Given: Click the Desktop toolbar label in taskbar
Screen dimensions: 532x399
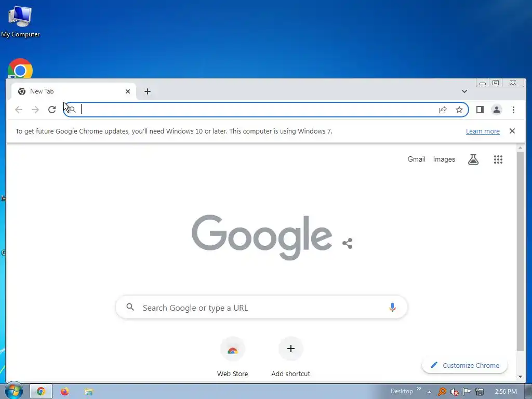Looking at the screenshot, I should (402, 391).
